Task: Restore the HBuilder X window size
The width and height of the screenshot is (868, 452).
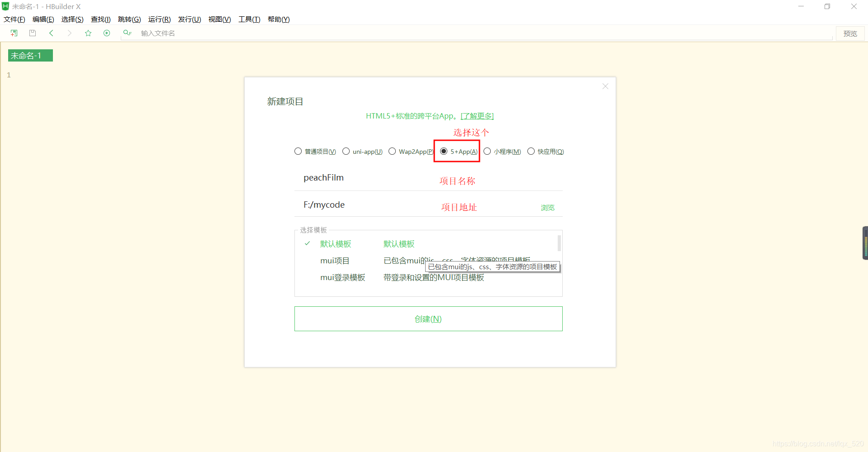Action: (827, 6)
